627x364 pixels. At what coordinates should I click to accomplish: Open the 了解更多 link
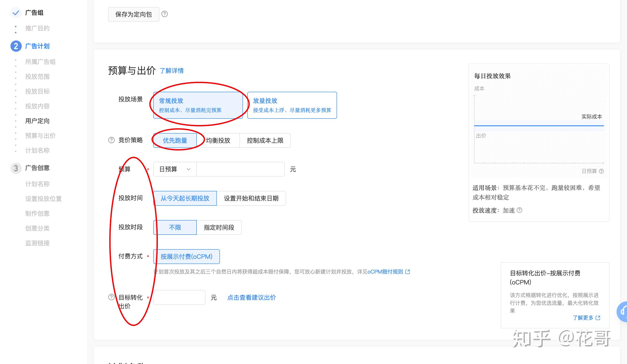[583, 318]
